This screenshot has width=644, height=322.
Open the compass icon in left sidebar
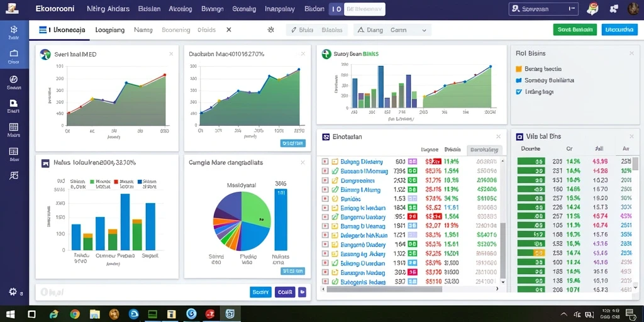coord(14,79)
